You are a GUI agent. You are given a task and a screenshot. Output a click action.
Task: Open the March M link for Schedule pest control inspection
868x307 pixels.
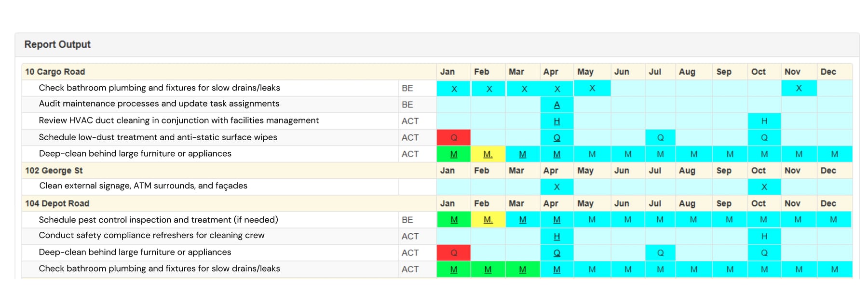522,220
